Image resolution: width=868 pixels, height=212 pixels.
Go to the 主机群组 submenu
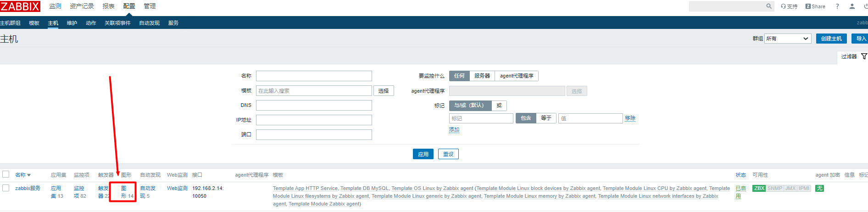[10, 23]
